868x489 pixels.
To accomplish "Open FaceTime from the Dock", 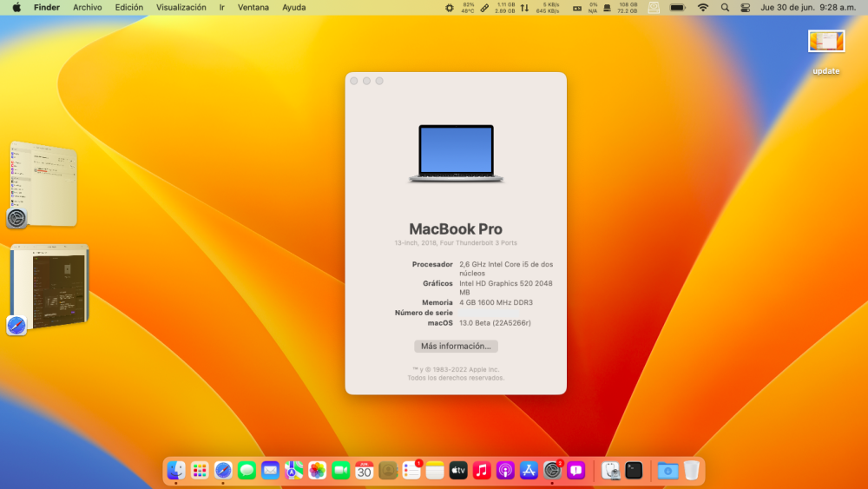I will tap(340, 471).
